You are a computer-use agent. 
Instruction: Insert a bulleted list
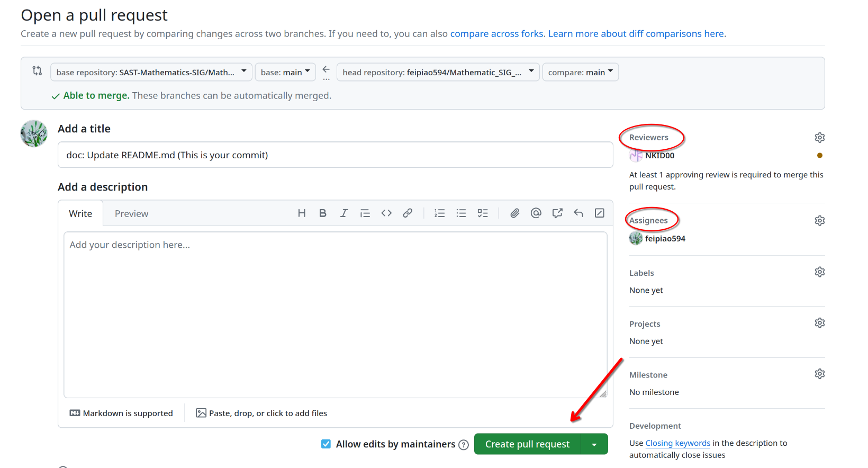click(x=462, y=213)
